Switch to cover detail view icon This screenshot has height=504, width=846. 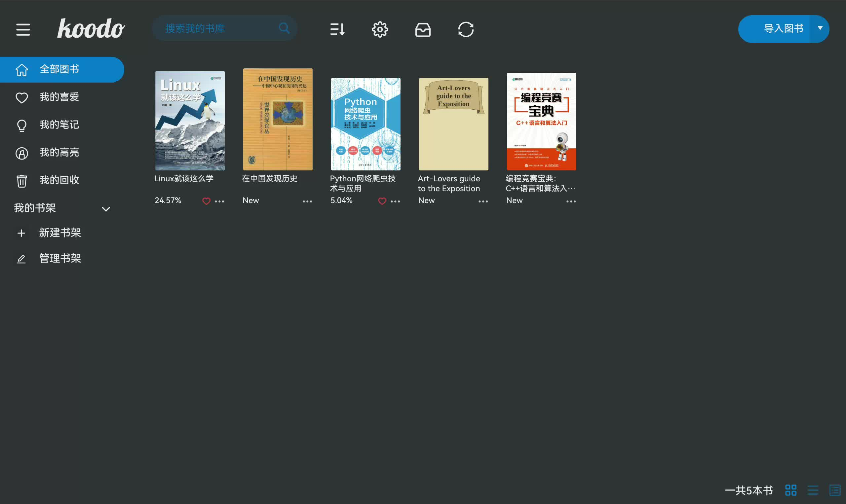[835, 490]
